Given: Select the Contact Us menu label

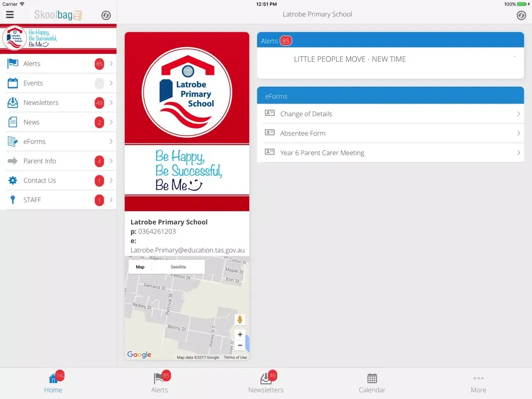Looking at the screenshot, I should pyautogui.click(x=40, y=180).
